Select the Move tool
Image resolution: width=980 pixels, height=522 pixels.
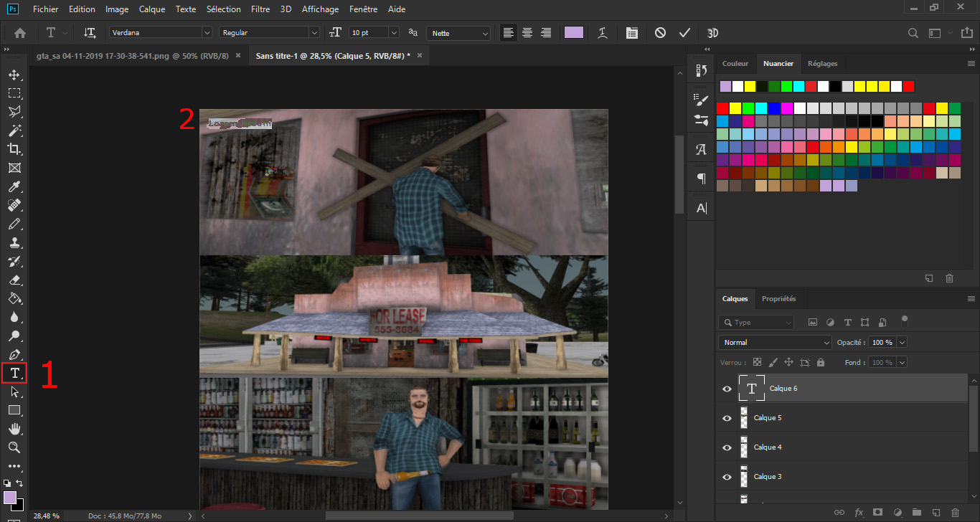14,75
